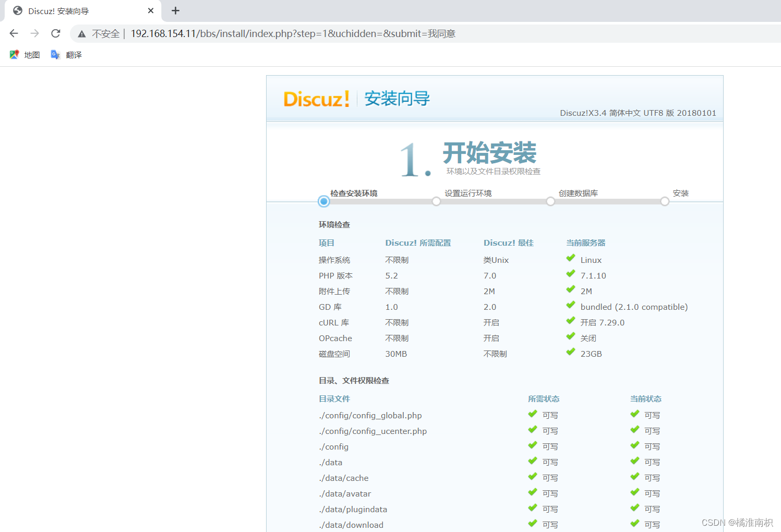Click the 当前状态 check for ./config
This screenshot has height=532, width=781.
635,445
